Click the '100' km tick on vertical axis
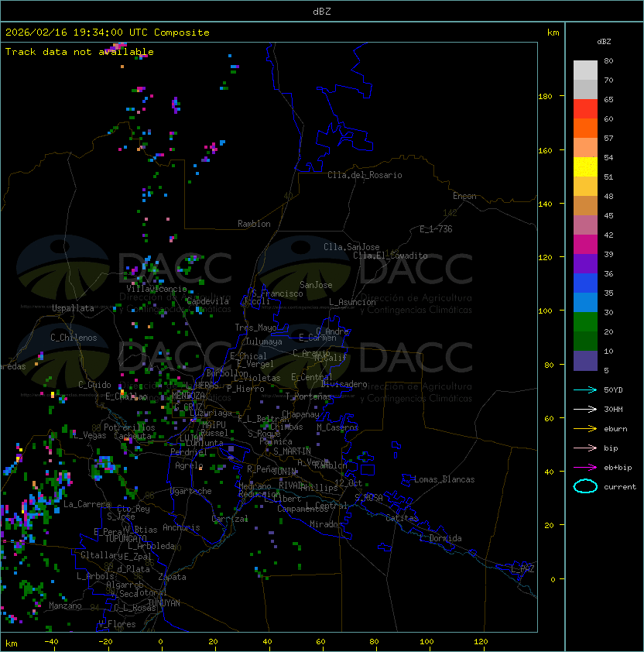The width and height of the screenshot is (644, 652). 545,311
